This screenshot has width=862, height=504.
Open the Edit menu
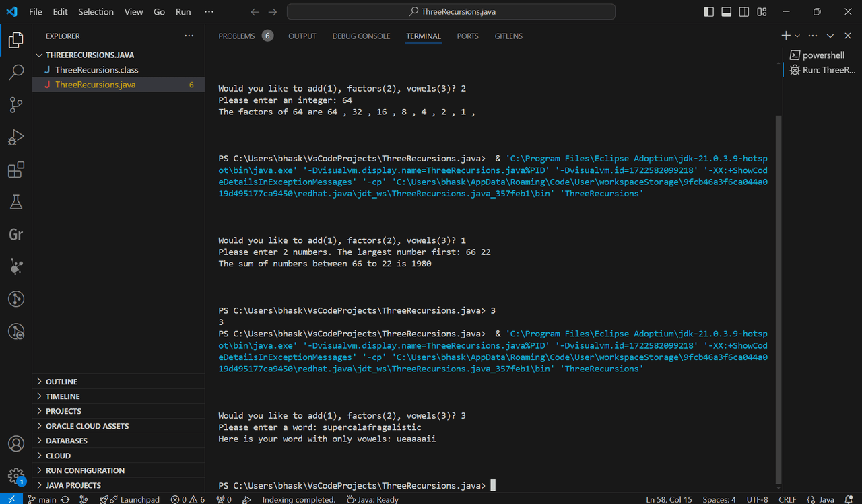(60, 12)
